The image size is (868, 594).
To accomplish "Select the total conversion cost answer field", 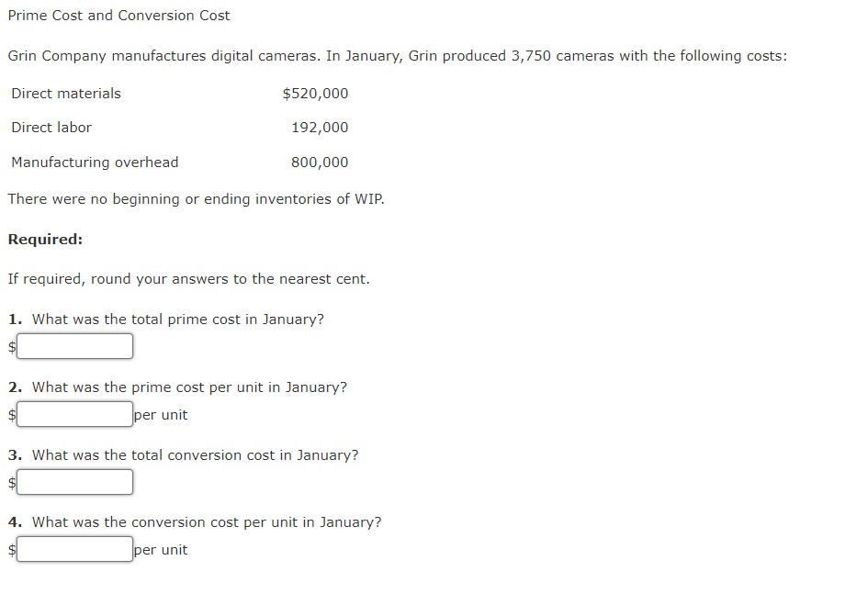I will [x=74, y=482].
